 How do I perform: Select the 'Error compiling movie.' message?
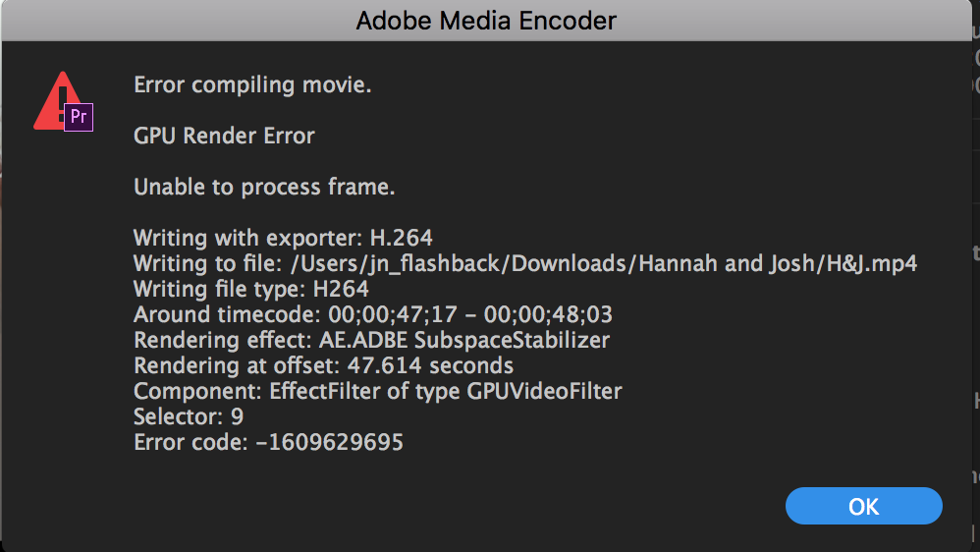tap(252, 84)
